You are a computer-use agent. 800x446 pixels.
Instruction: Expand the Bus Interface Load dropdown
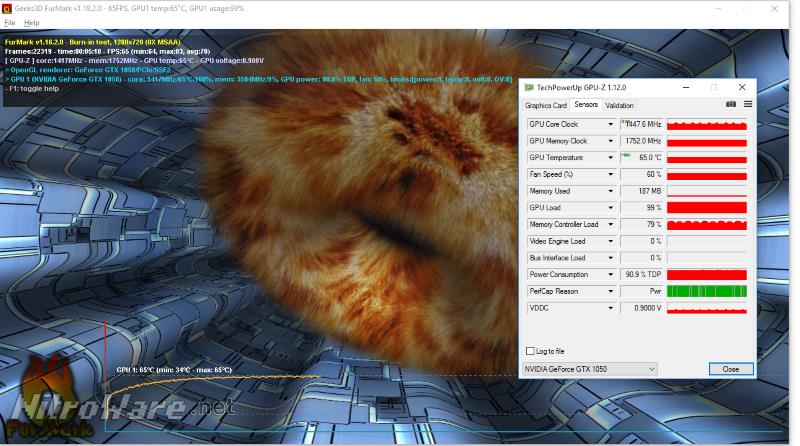[x=610, y=258]
